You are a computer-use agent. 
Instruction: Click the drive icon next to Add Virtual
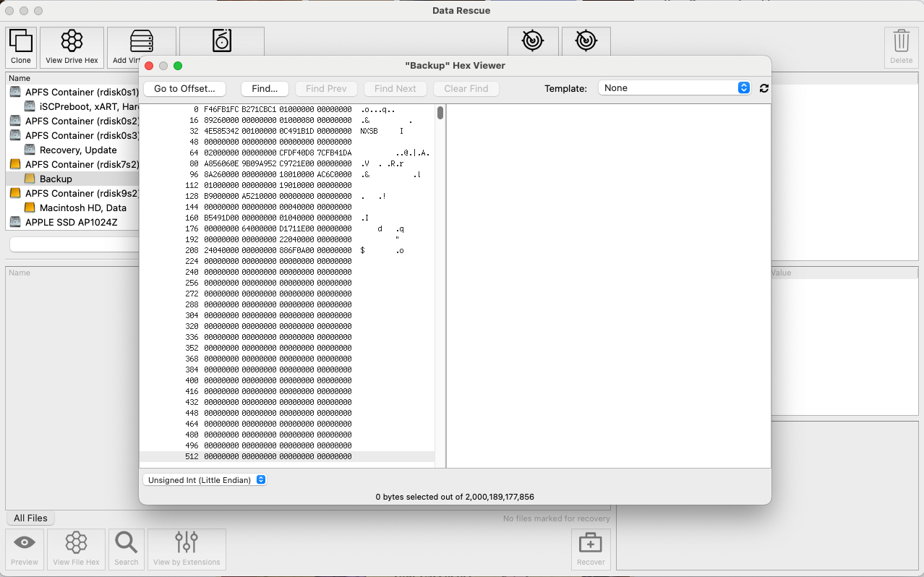pos(221,41)
